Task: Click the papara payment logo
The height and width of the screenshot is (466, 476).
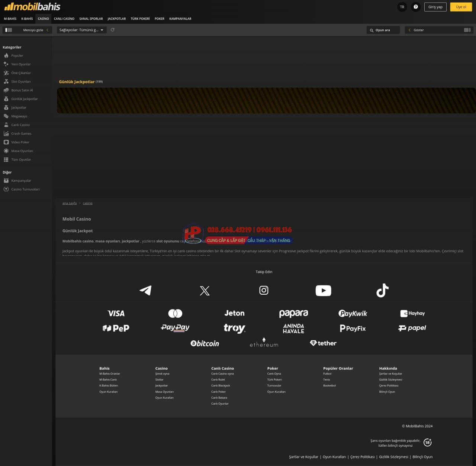Action: (293, 314)
